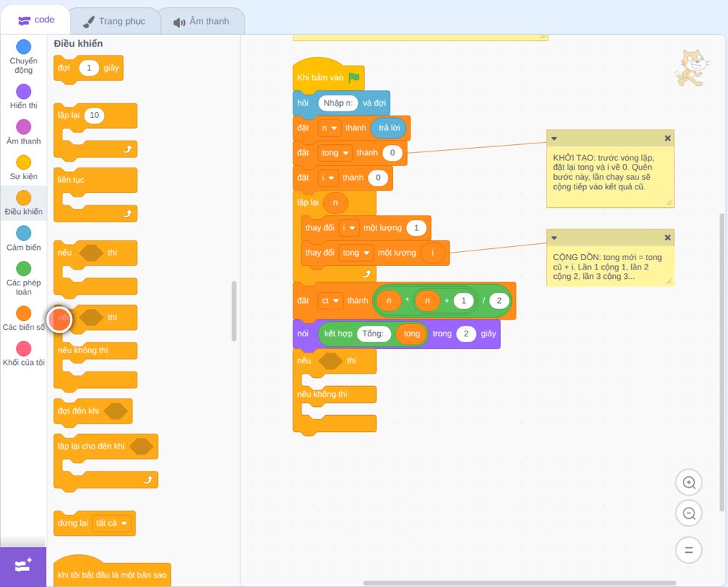Image resolution: width=728 pixels, height=587 pixels.
Task: Close the KHỞI TẠO comment note
Action: coord(667,138)
